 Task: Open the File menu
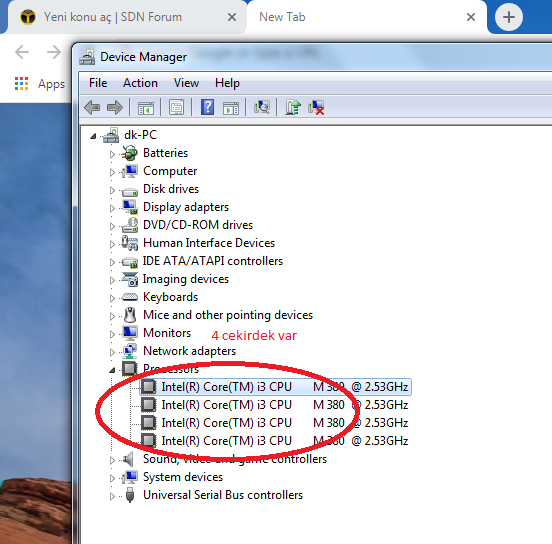click(x=98, y=83)
